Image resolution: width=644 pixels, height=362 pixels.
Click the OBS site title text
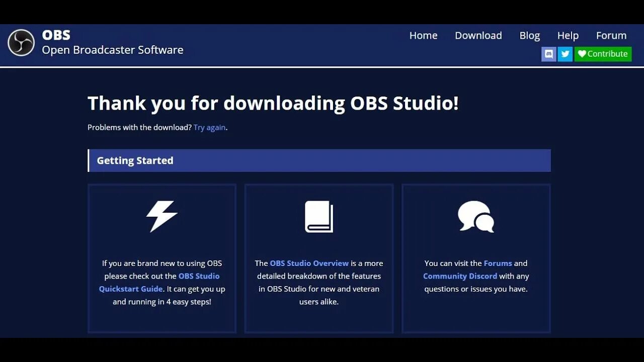[56, 35]
